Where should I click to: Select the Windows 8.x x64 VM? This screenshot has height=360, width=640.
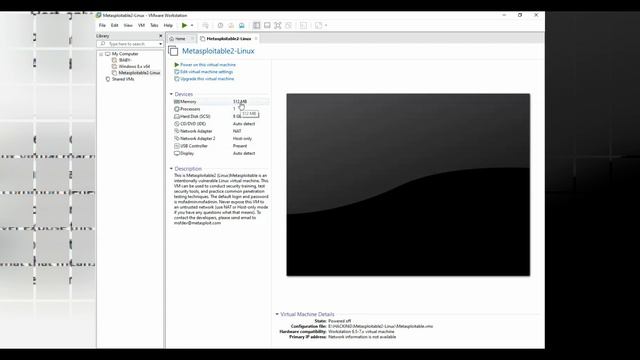134,67
